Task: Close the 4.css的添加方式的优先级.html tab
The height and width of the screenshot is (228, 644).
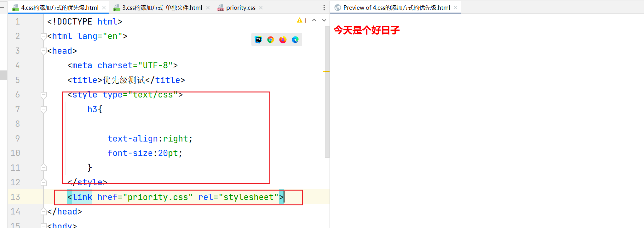Action: tap(104, 8)
